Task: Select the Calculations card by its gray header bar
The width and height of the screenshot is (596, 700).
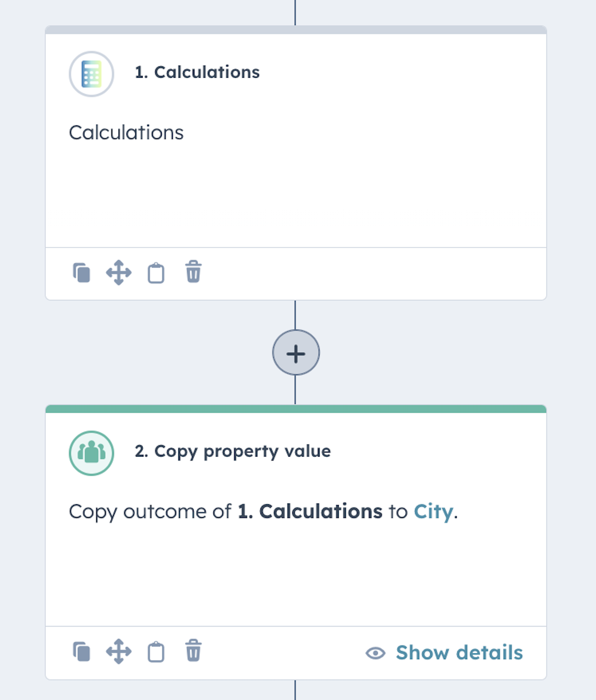Action: click(296, 30)
